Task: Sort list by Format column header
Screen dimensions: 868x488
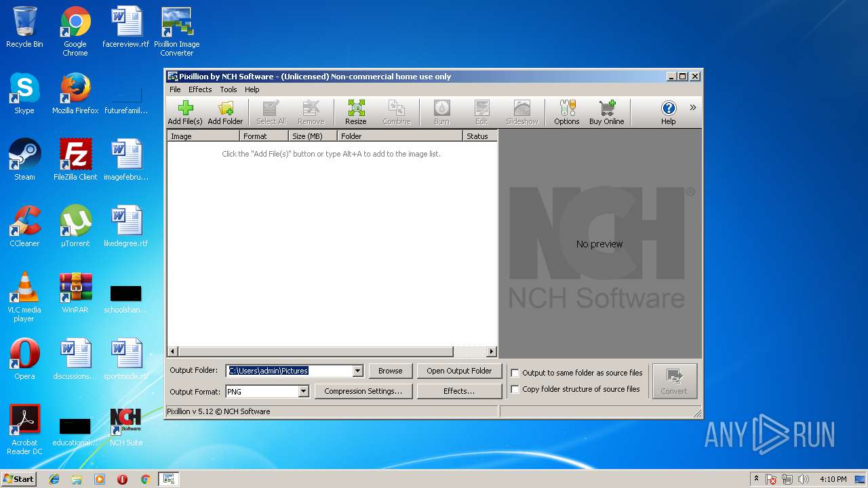Action: click(264, 136)
